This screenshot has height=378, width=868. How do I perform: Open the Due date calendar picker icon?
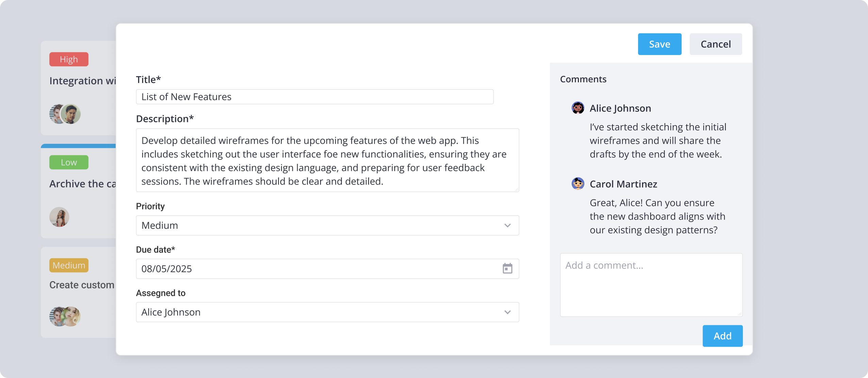507,269
